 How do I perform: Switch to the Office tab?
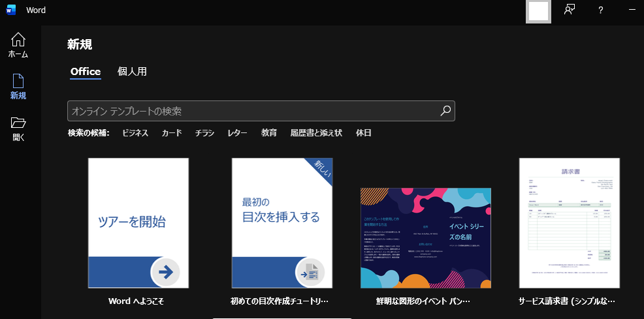pyautogui.click(x=86, y=72)
